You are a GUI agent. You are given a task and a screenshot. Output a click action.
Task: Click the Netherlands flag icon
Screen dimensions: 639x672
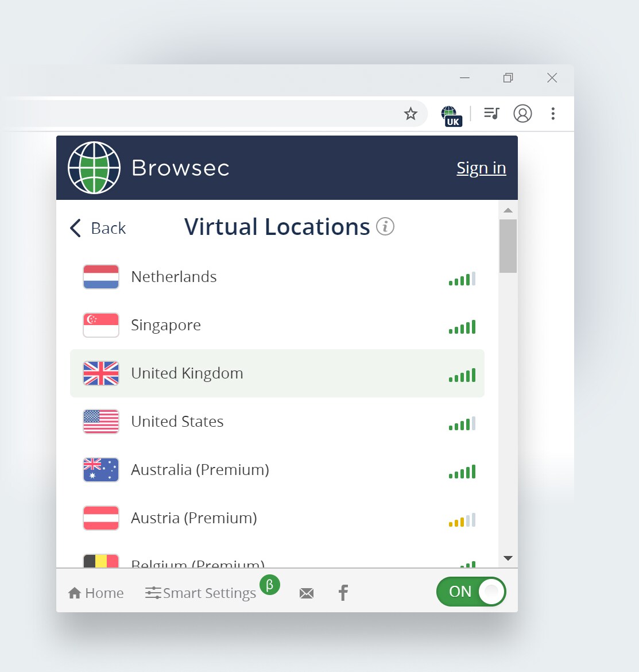[100, 277]
